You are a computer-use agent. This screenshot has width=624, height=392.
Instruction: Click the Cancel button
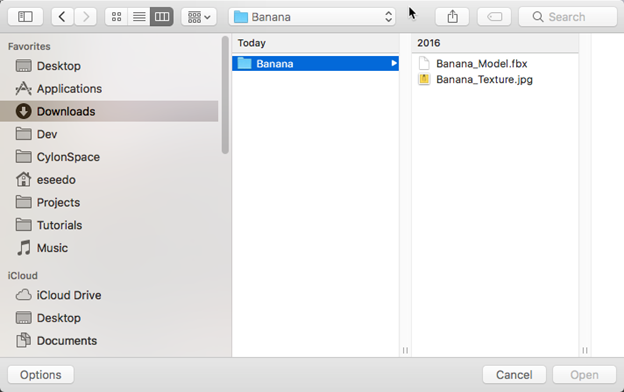pyautogui.click(x=514, y=374)
